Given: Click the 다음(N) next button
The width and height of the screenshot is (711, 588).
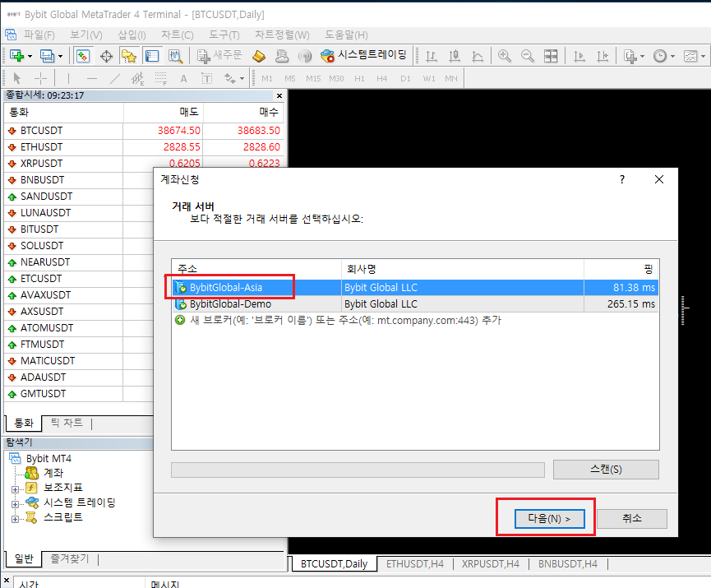Looking at the screenshot, I should tap(550, 519).
